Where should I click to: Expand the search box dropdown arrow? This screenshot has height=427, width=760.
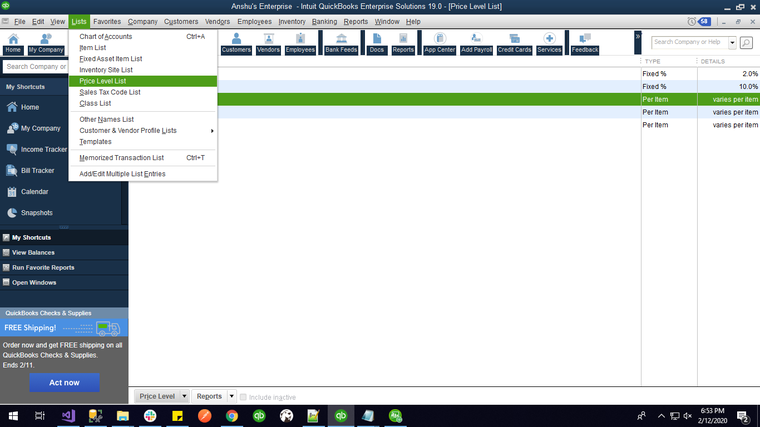tap(732, 43)
